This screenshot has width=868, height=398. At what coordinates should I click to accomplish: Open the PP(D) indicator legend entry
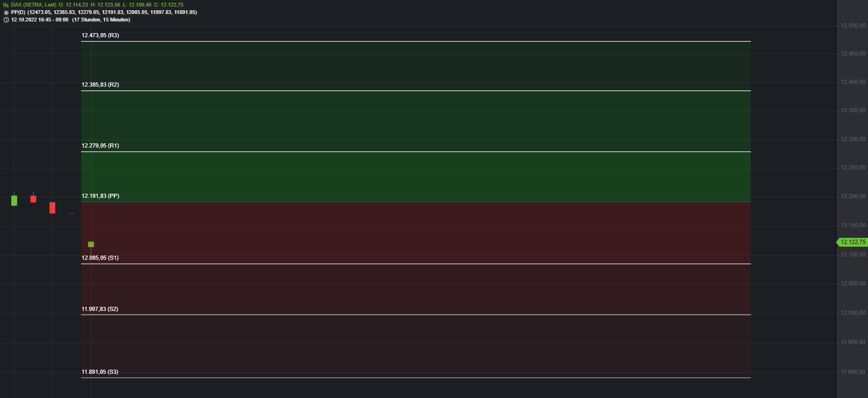tap(19, 13)
